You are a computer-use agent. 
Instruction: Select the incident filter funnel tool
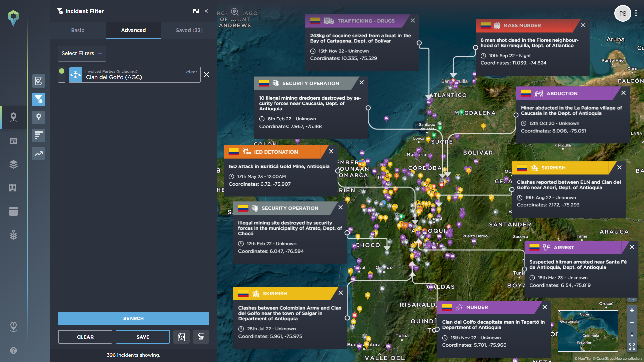coord(39,99)
